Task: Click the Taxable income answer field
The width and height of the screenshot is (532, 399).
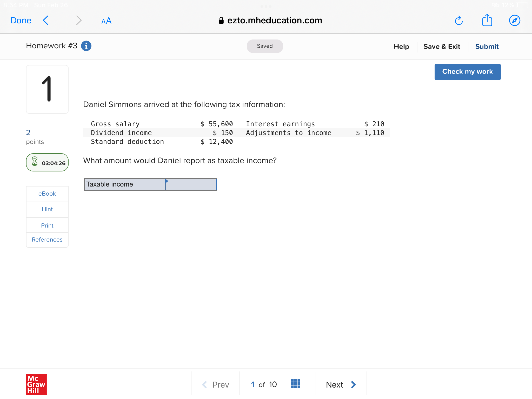Action: (191, 184)
